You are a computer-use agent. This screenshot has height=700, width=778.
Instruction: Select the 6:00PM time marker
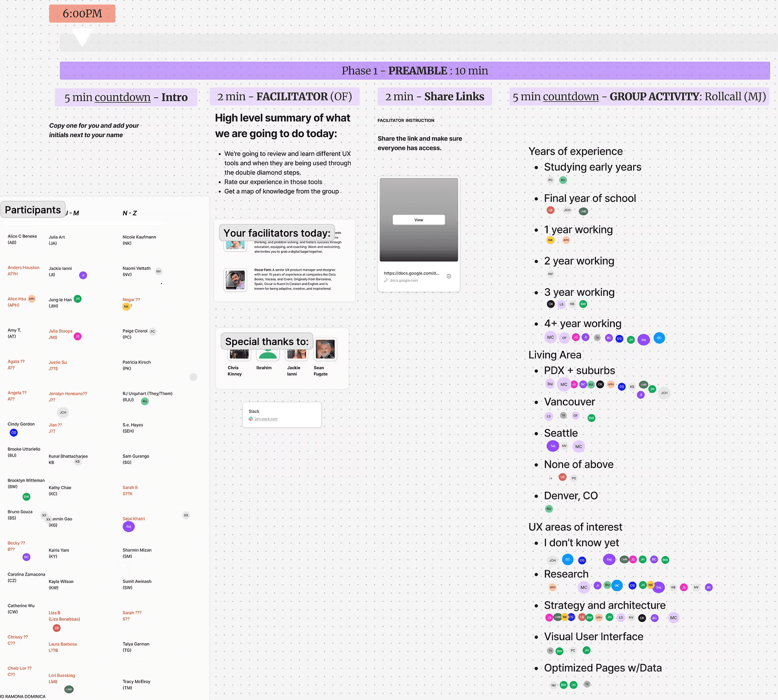pos(82,13)
